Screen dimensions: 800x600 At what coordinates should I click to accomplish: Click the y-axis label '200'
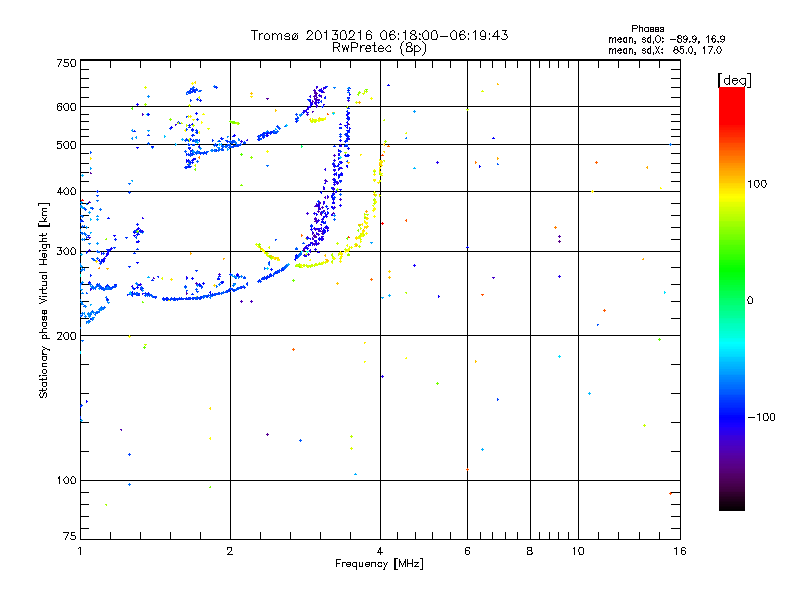(66, 336)
